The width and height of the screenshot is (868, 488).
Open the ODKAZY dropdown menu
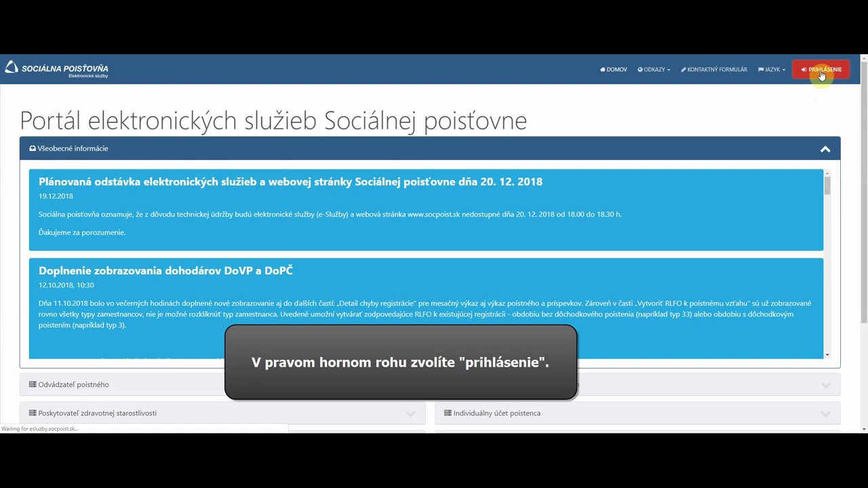pyautogui.click(x=654, y=69)
